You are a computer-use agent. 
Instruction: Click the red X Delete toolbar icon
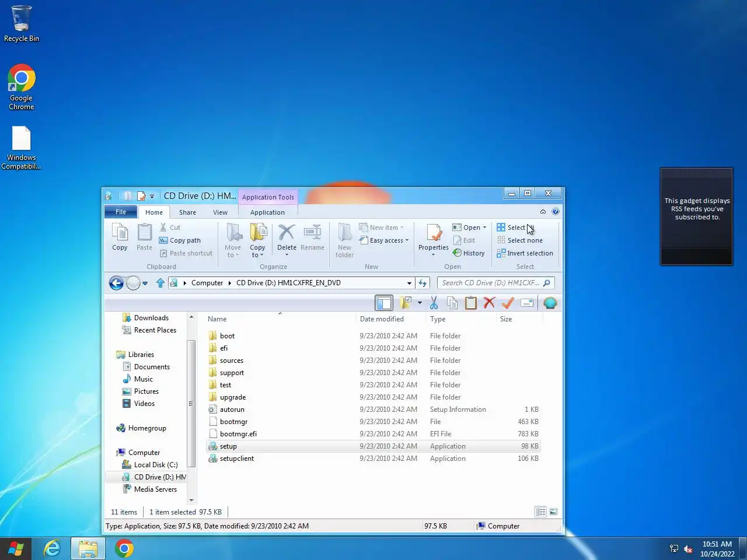(489, 303)
